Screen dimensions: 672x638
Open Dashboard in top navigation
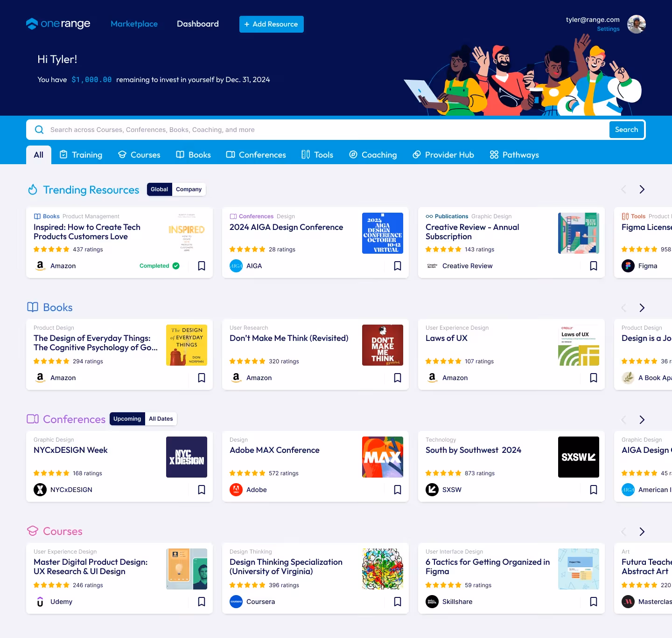[x=198, y=24]
